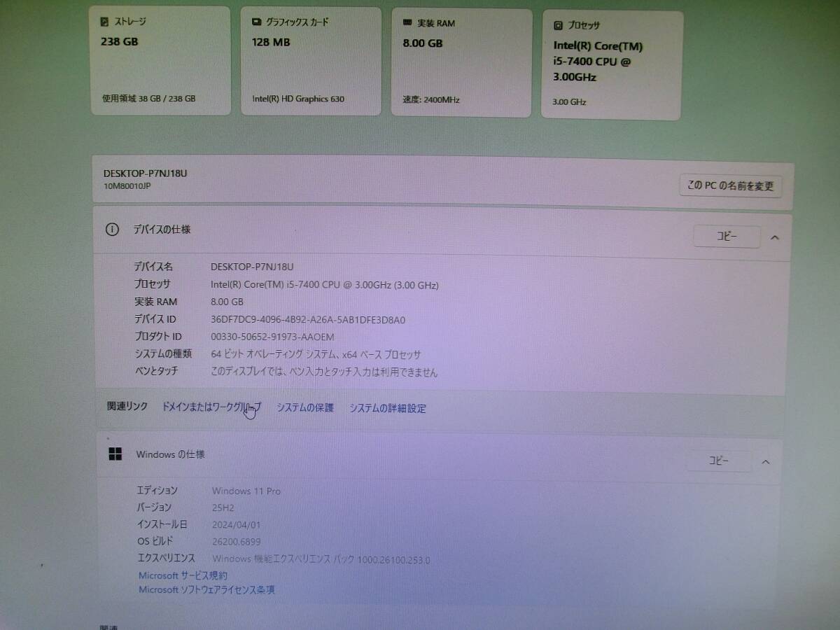Select device ID 36DF7DC9-4096-4B92-A26A-5AB1DFE3D8A0
Viewport: 840px width, 630px height.
tap(308, 319)
